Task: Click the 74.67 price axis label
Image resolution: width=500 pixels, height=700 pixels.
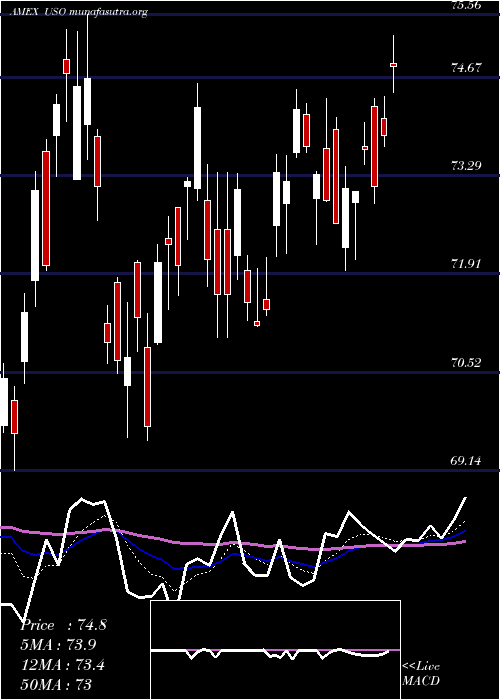Action: click(467, 68)
